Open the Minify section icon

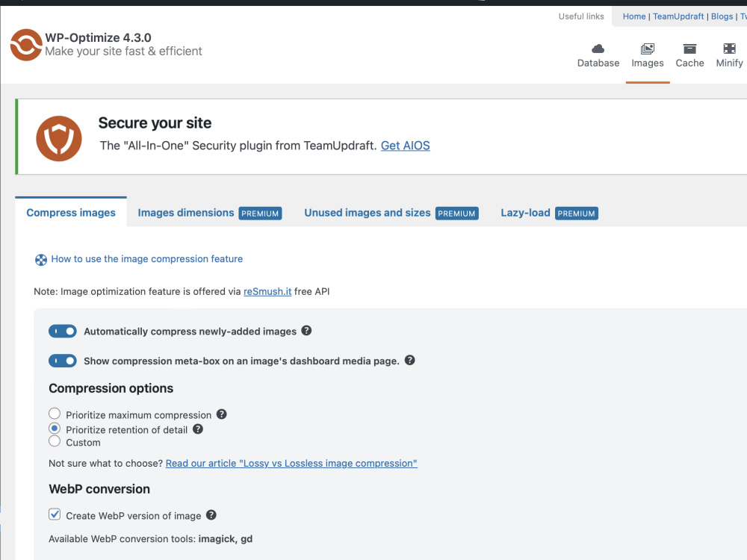point(729,49)
